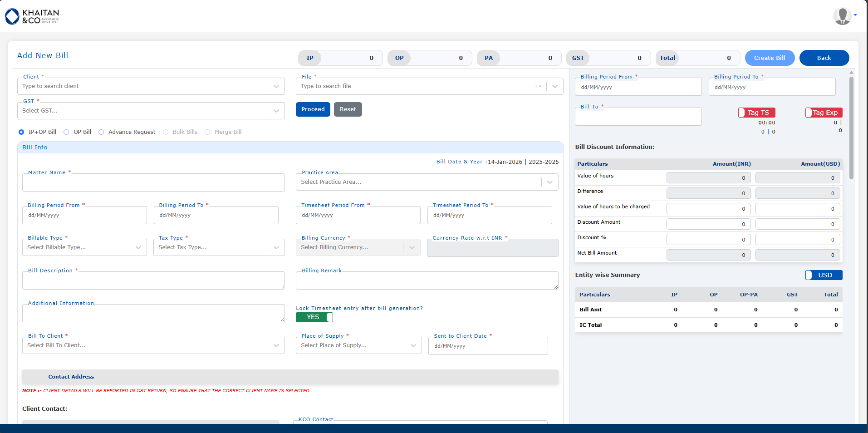Click the File search chevron icon
Viewport: 868px width, 433px height.
click(555, 86)
